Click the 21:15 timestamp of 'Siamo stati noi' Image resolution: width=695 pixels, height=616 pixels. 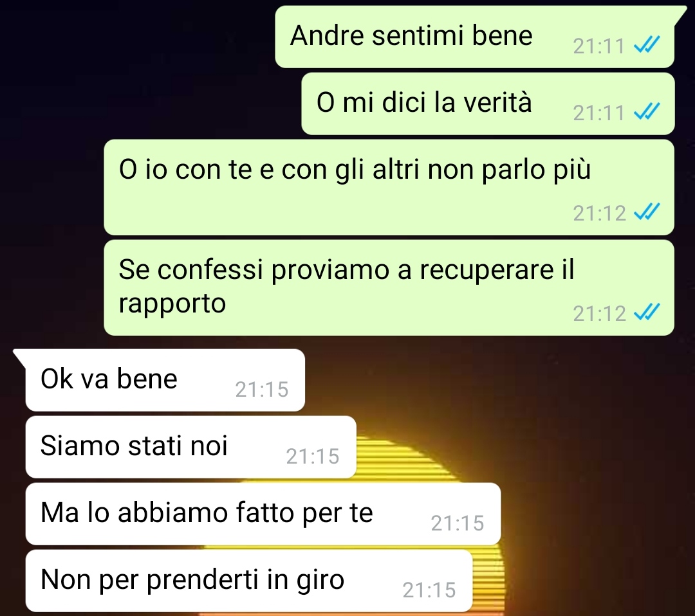click(x=313, y=457)
